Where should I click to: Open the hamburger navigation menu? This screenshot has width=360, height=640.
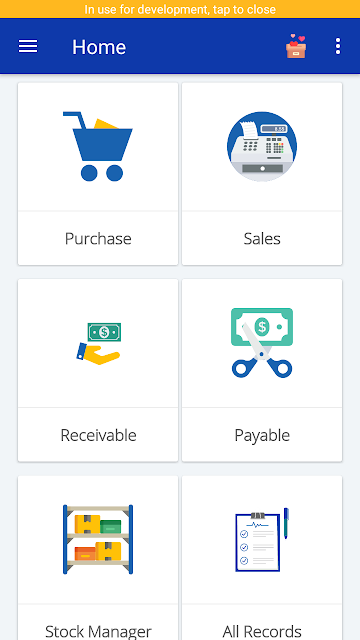click(x=28, y=47)
